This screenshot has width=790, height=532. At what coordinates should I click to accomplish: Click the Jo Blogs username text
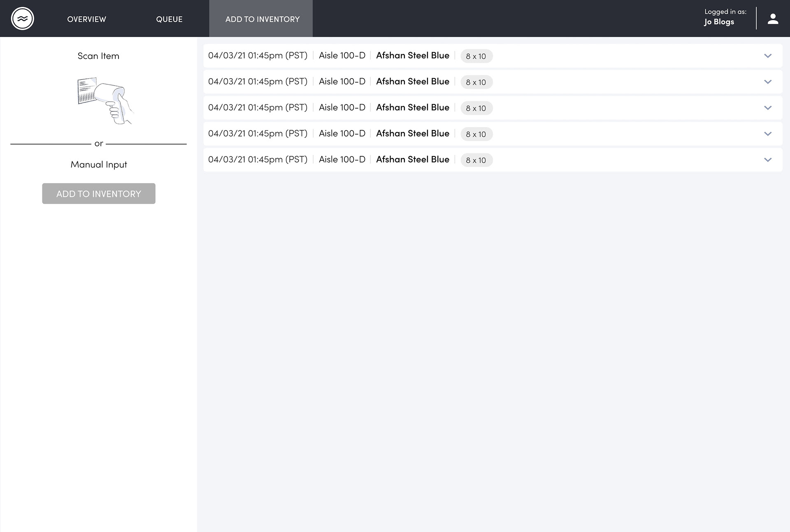pyautogui.click(x=719, y=22)
